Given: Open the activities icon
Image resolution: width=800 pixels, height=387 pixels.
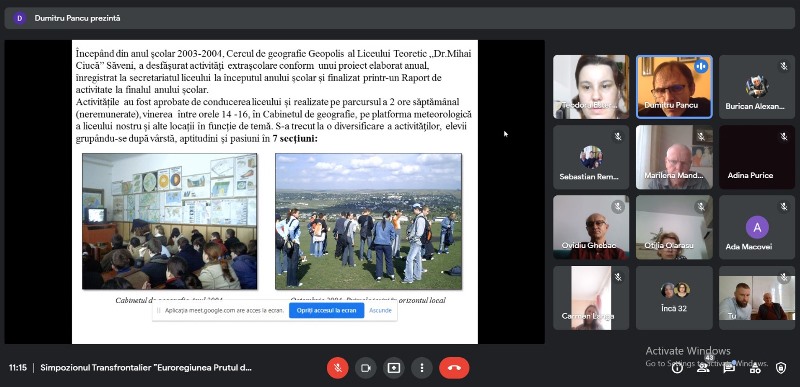Looking at the screenshot, I should 755,368.
